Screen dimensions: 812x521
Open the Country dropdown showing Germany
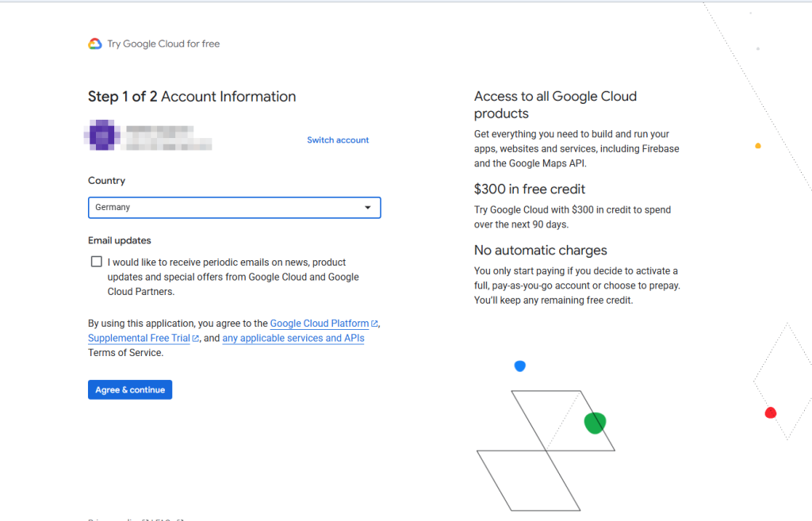pyautogui.click(x=235, y=208)
